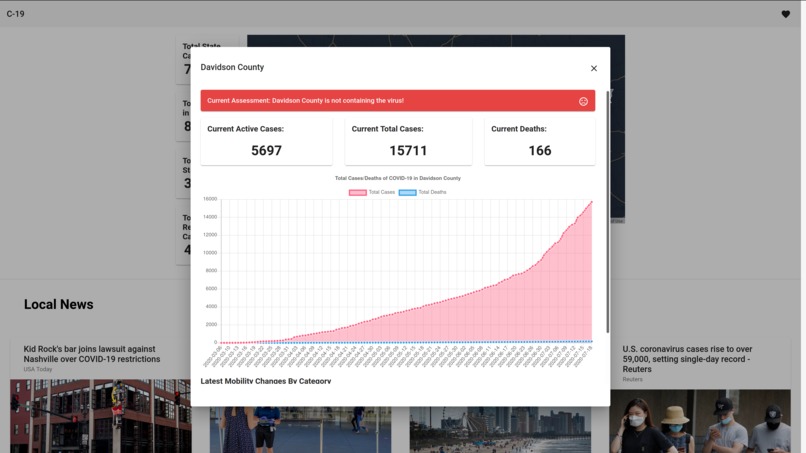Viewport: 806px width, 453px height.
Task: Click the dialog's vertical scrollbar
Action: pyautogui.click(x=608, y=211)
